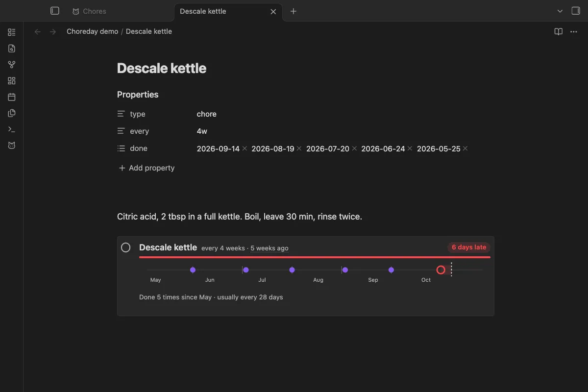Click Descale kettle in the breadcrumb

(x=149, y=31)
